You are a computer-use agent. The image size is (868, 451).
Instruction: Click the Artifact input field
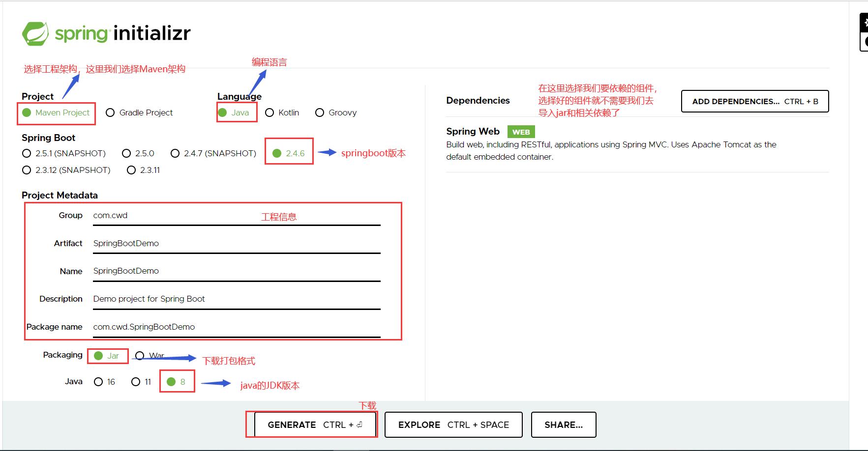pyautogui.click(x=237, y=244)
